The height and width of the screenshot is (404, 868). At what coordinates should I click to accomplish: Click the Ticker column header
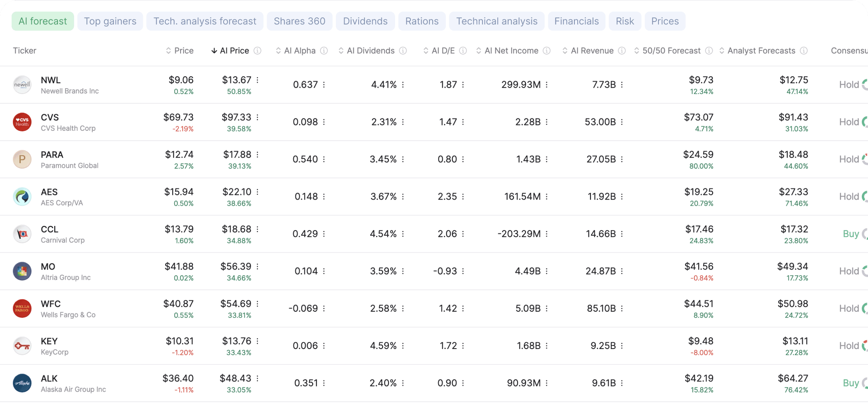pos(24,50)
